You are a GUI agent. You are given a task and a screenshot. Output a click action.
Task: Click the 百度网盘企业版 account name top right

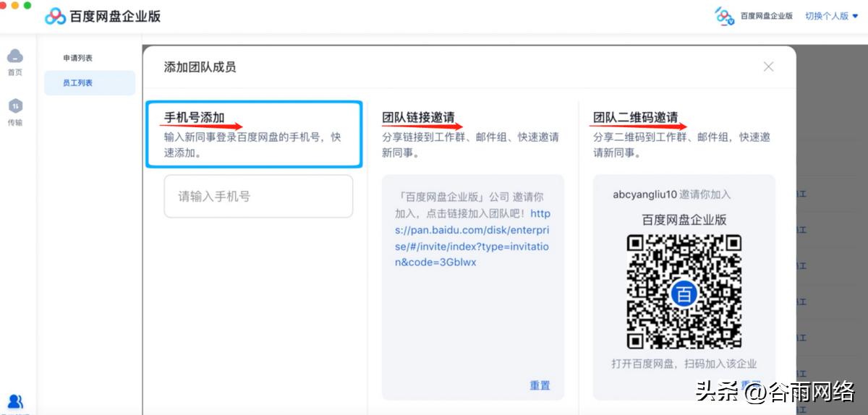767,16
